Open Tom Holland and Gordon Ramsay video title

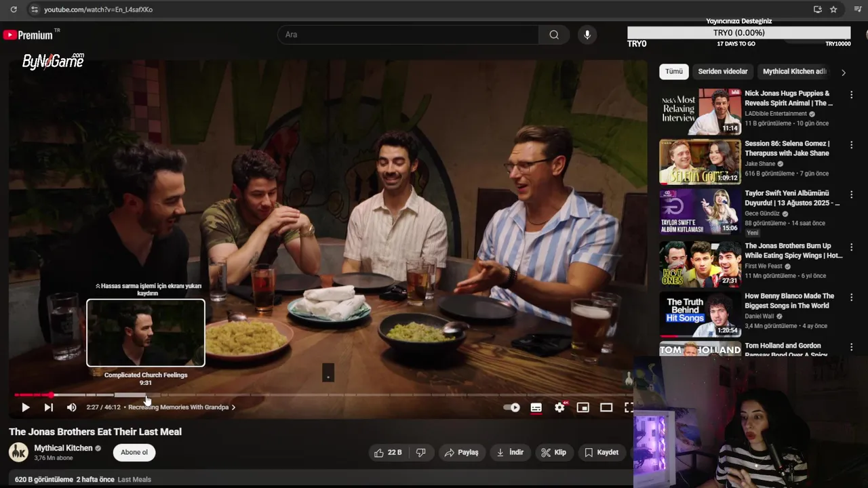[786, 350]
